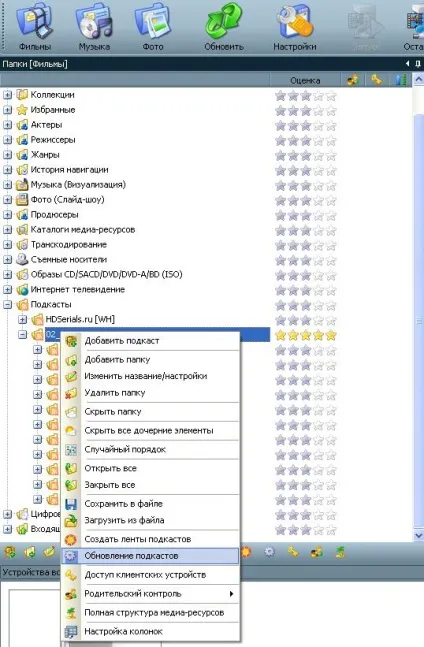The image size is (424, 647).
Task: Expand the Коллекции tree node
Action: (7, 95)
